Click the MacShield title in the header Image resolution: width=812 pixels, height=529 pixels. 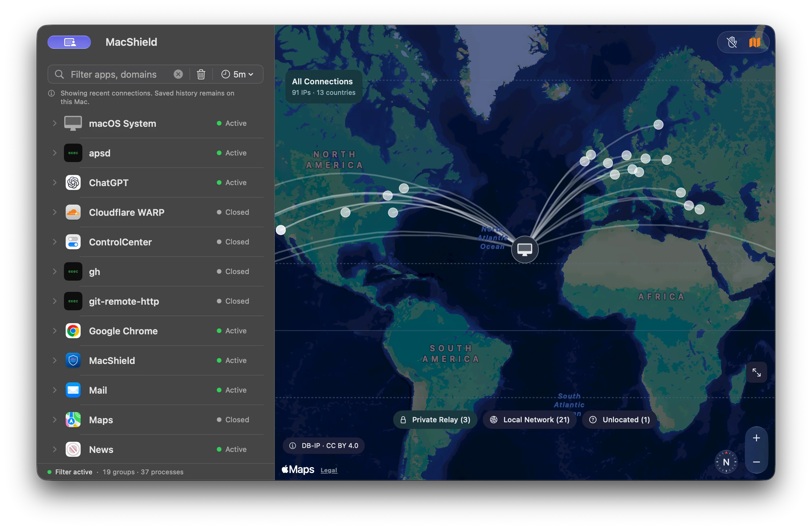[131, 42]
